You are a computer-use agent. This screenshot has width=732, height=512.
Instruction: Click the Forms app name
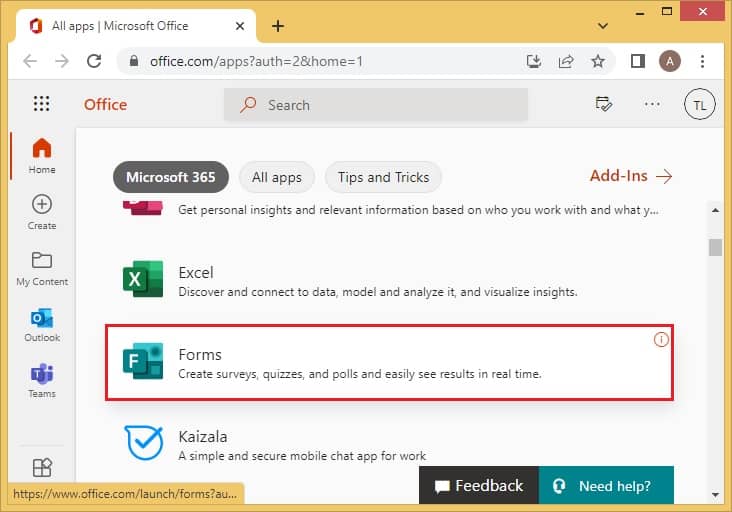(x=200, y=355)
